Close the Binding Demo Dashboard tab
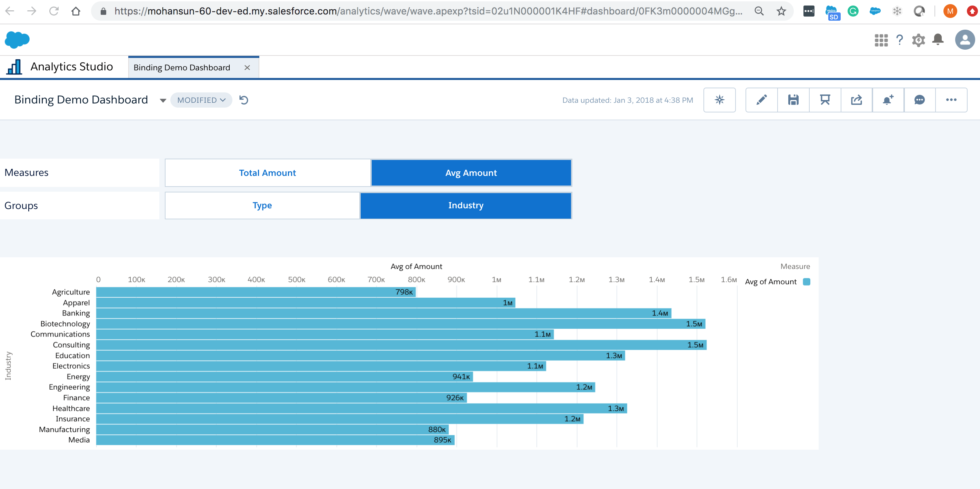The height and width of the screenshot is (489, 980). click(247, 68)
